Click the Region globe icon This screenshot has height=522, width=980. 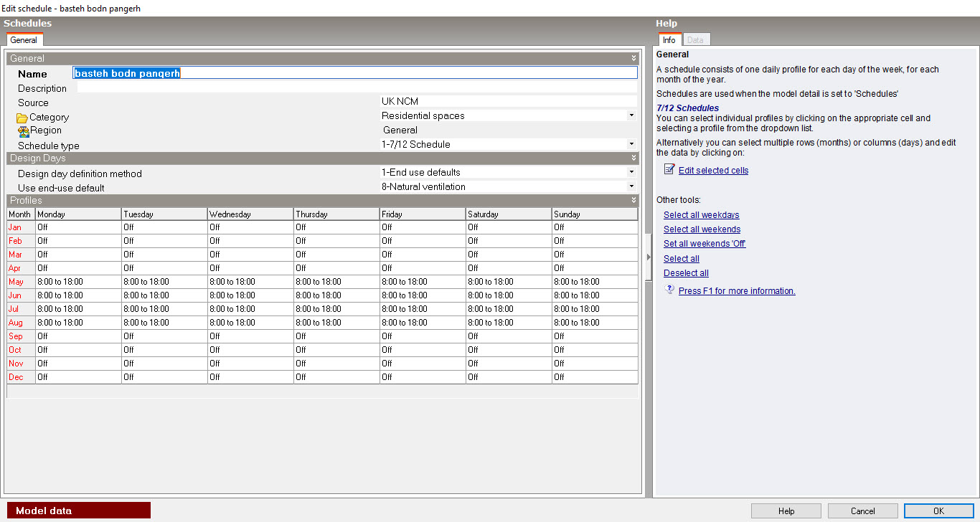[x=24, y=130]
